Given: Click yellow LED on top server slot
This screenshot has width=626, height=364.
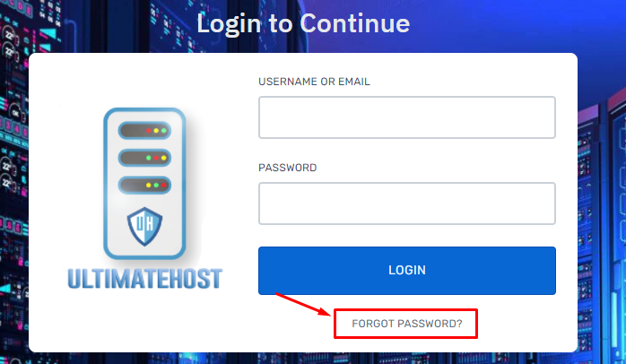Looking at the screenshot, I should coord(156,131).
